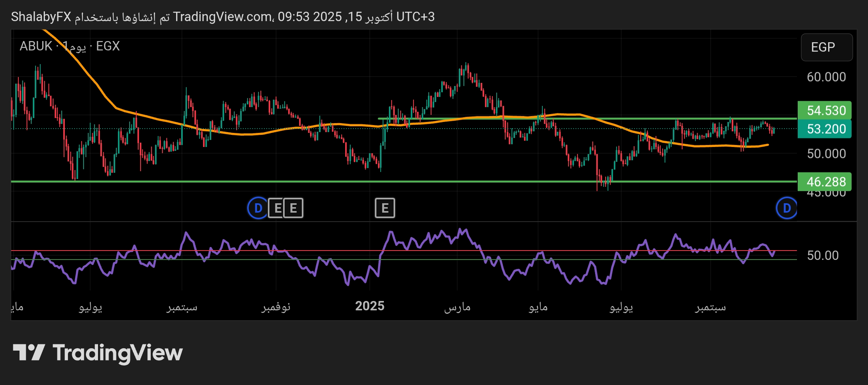868x385 pixels.
Task: Select the 46.288 support price label
Action: [826, 182]
